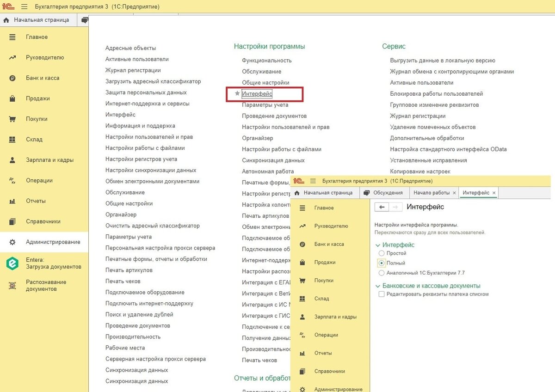Switch to Начальная страница tab in inset window

325,193
